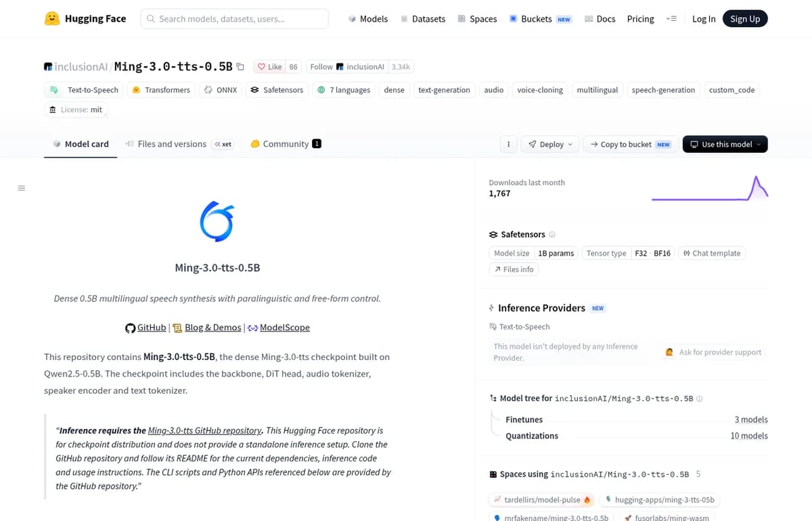Viewport: 812px width, 521px height.
Task: Open the 10 models Quantizations row
Action: click(x=637, y=436)
